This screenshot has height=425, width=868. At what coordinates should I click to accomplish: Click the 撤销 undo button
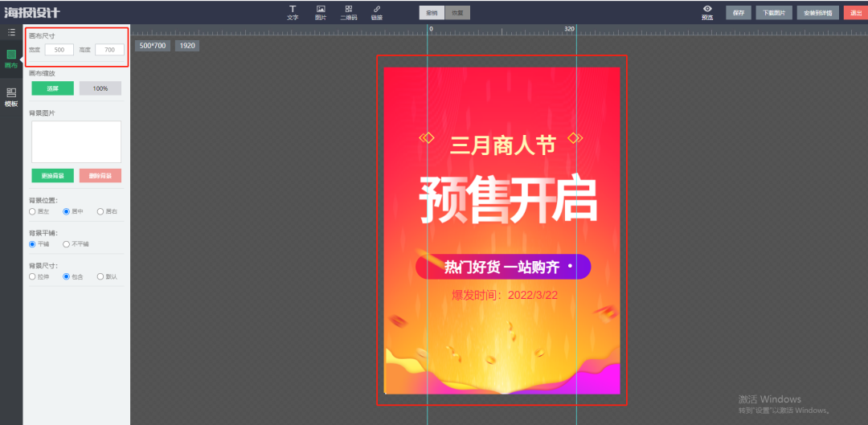(432, 13)
